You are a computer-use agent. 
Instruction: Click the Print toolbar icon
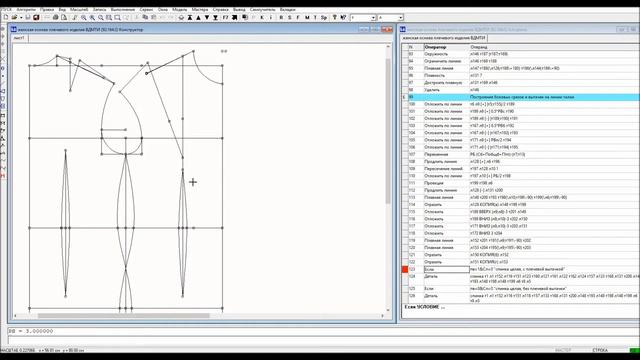point(56,18)
